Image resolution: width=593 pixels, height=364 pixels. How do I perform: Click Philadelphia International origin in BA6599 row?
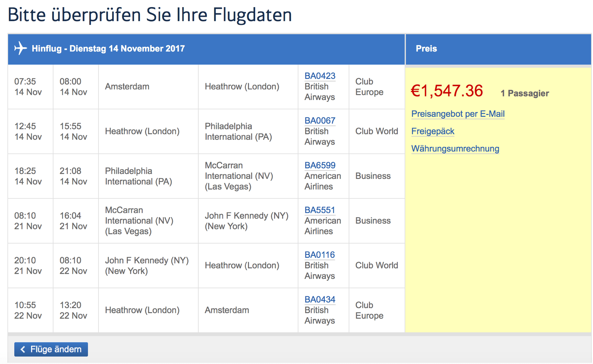(x=138, y=176)
